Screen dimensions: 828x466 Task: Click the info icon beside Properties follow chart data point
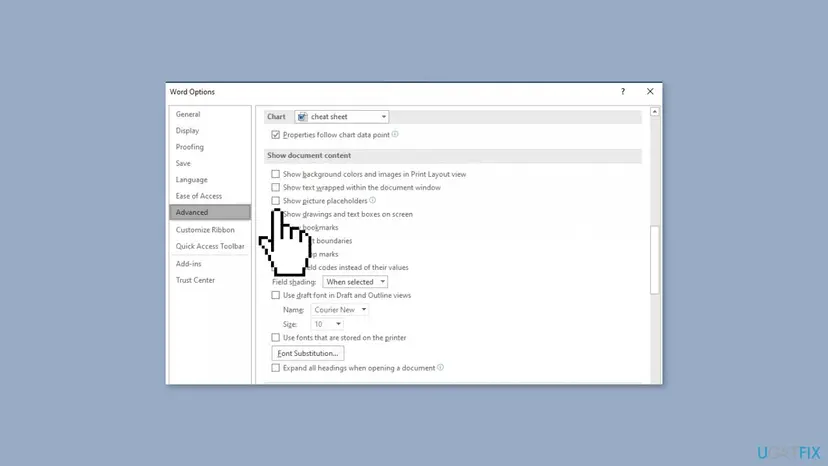pyautogui.click(x=395, y=134)
